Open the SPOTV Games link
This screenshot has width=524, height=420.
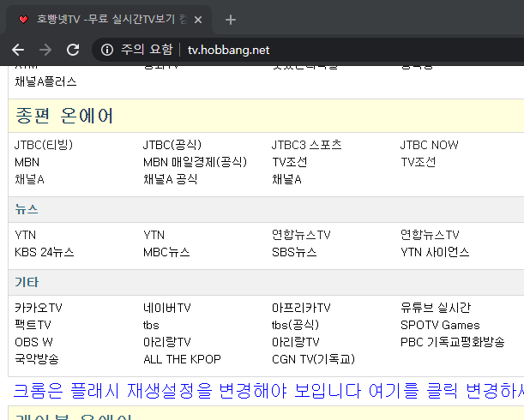[x=440, y=325]
